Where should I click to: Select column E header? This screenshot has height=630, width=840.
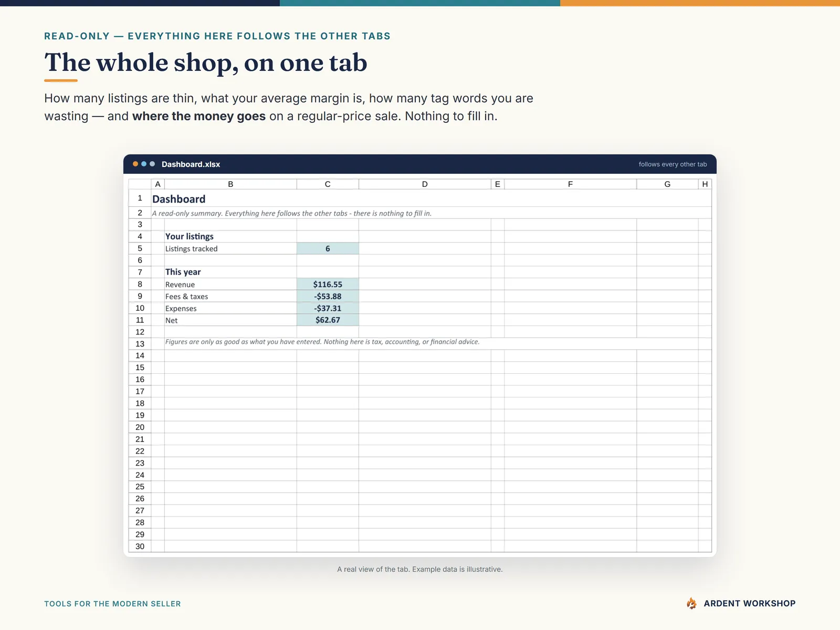498,184
